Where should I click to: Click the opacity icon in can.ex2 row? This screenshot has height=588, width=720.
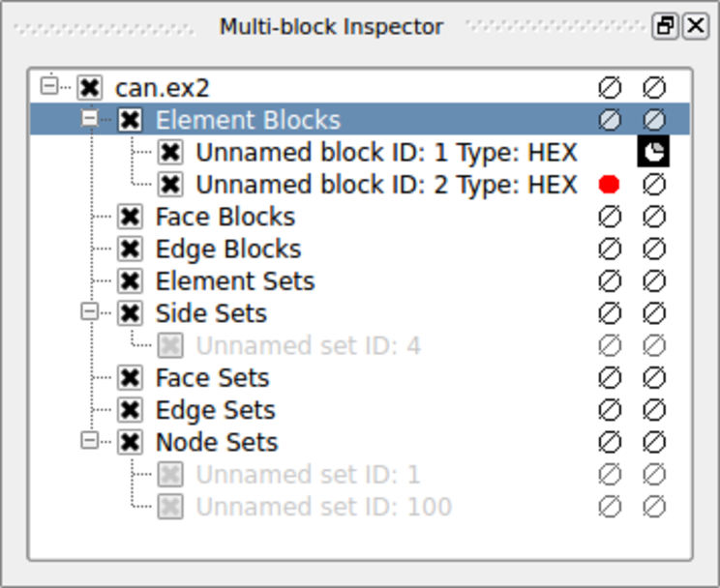pyautogui.click(x=654, y=88)
